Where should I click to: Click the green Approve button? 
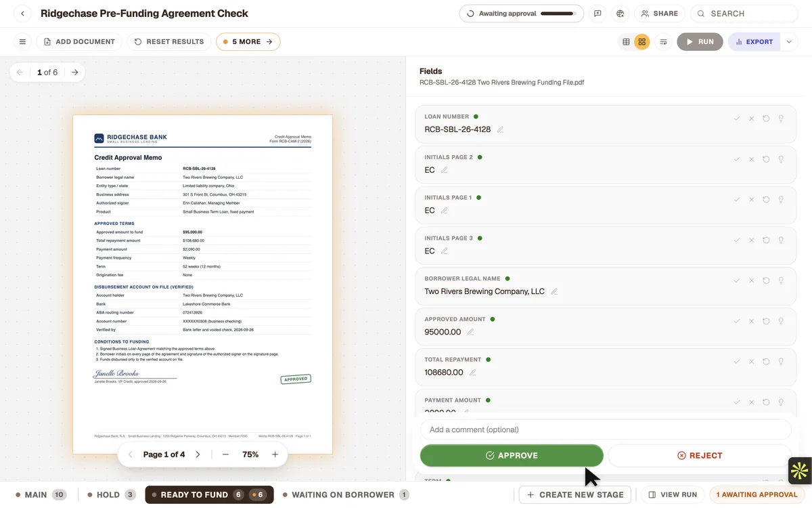coord(512,456)
